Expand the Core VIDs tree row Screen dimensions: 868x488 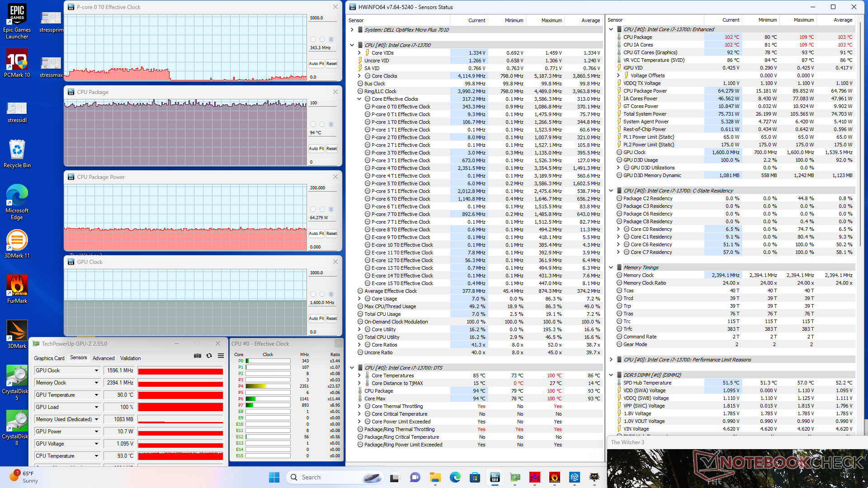pyautogui.click(x=359, y=53)
